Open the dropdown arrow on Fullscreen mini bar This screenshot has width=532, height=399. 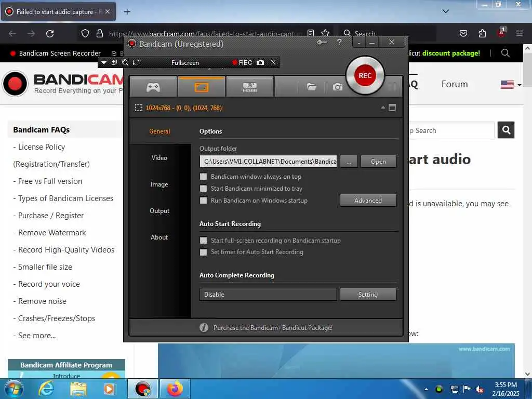click(104, 63)
